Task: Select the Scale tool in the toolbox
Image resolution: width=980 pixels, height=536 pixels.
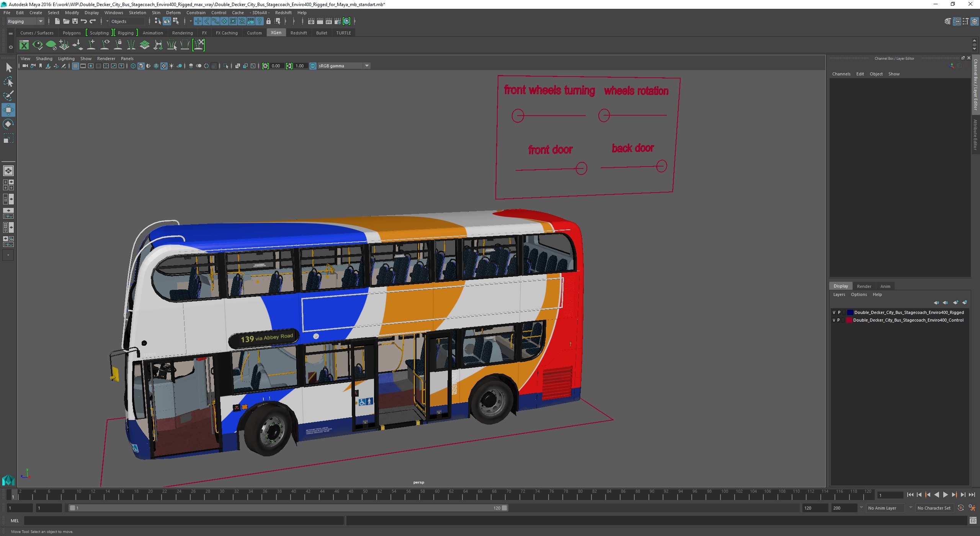Action: [x=8, y=138]
